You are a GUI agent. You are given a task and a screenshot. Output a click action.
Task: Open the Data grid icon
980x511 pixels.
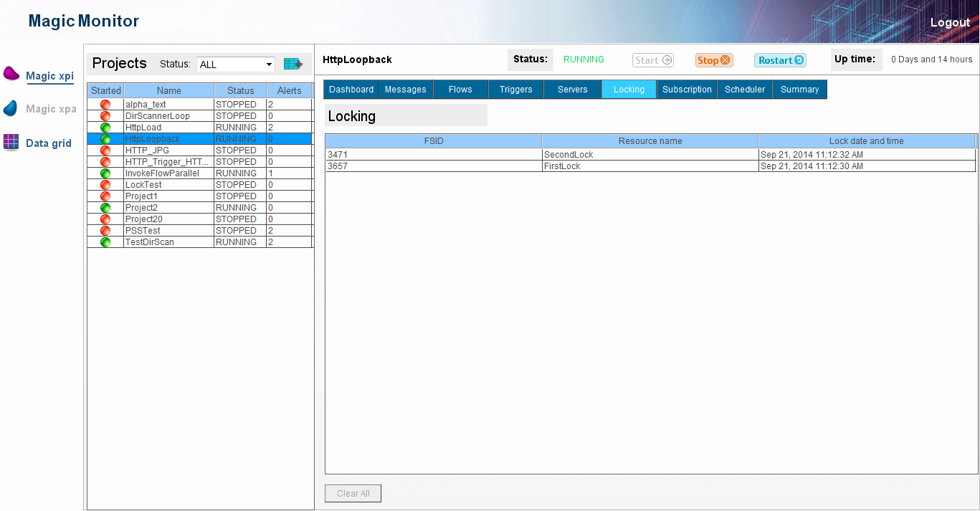11,142
